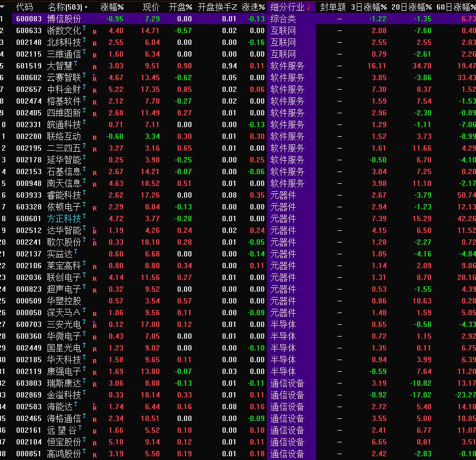476x460 pixels.
Task: Click the R marker beside 三安光电
Action: pyautogui.click(x=95, y=325)
